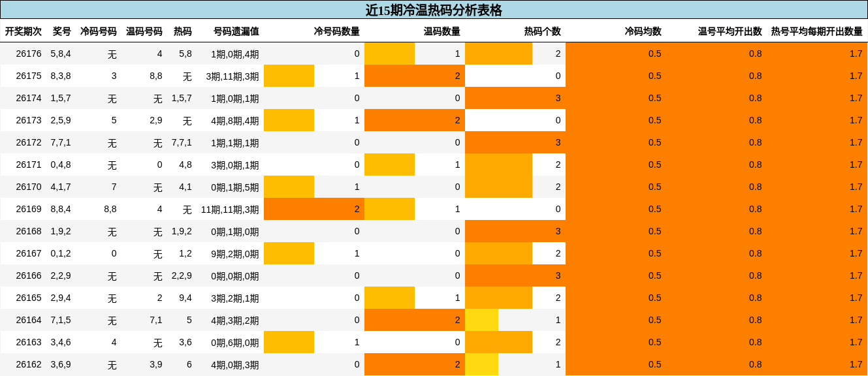Click 遗漏值 cell 11期,11期,3期
The image size is (868, 376).
tap(230, 210)
